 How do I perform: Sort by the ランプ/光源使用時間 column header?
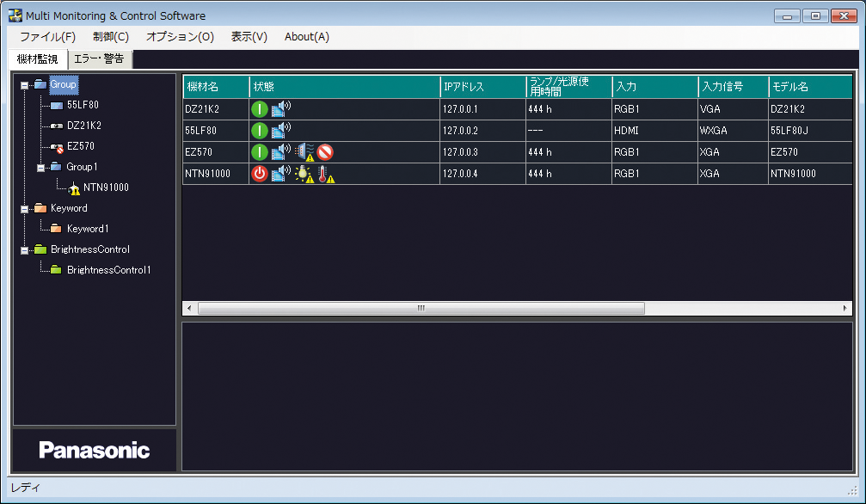569,87
